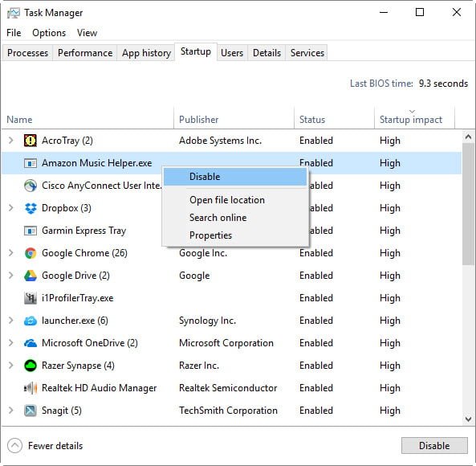Click the Microsoft Corporation publisher cell

coord(226,343)
